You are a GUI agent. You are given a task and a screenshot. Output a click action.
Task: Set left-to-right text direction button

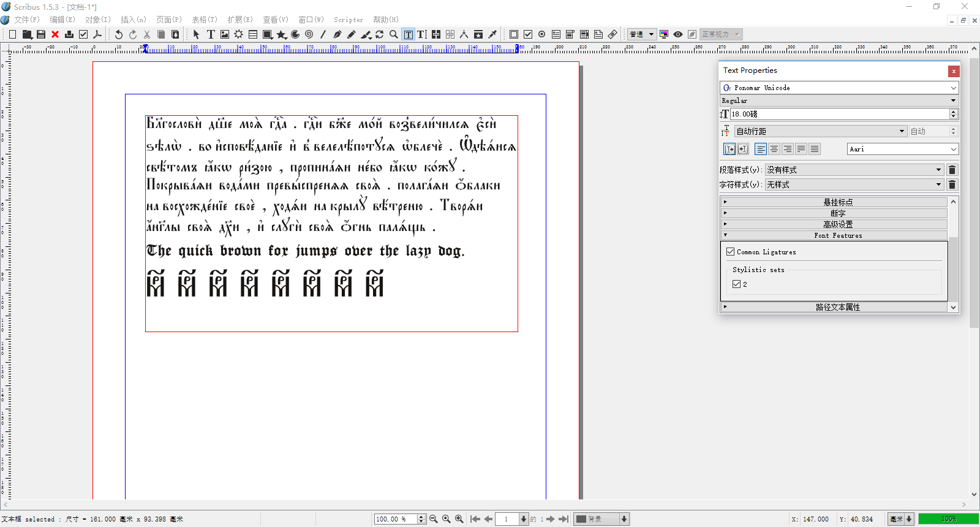(x=729, y=149)
